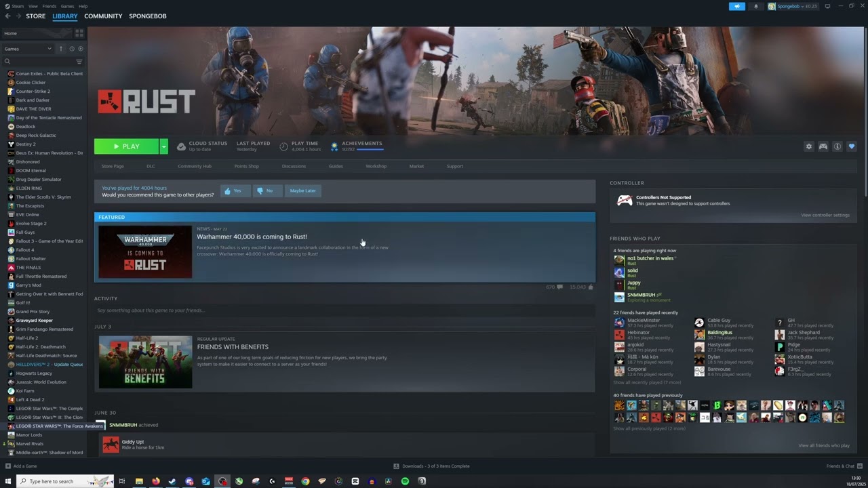Open Rust Store Page link
This screenshot has width=868, height=488.
click(113, 166)
